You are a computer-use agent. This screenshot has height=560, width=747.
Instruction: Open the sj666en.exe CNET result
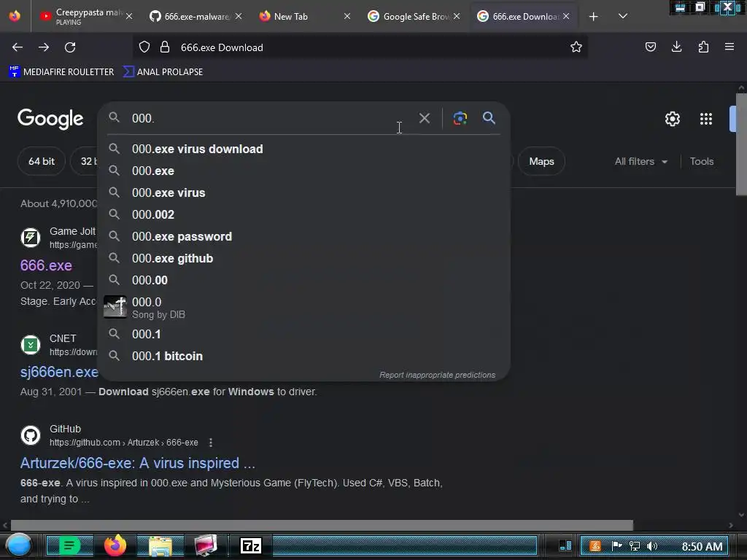pos(59,372)
